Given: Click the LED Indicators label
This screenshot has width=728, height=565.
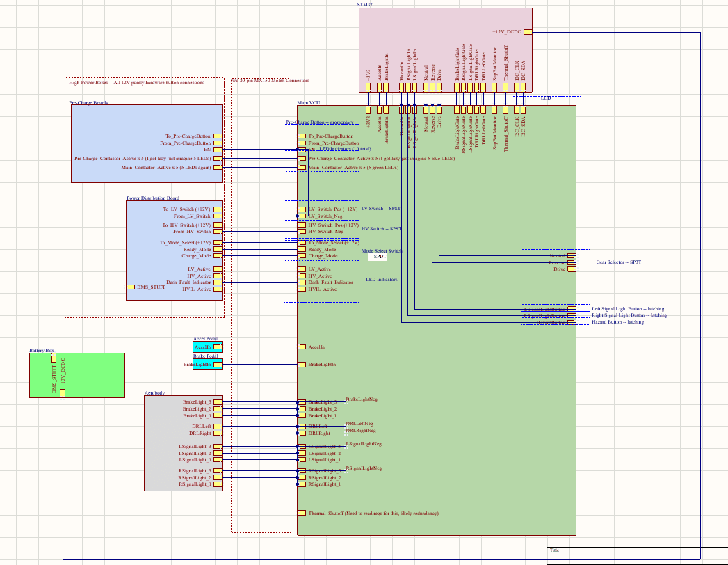Looking at the screenshot, I should coord(382,280).
